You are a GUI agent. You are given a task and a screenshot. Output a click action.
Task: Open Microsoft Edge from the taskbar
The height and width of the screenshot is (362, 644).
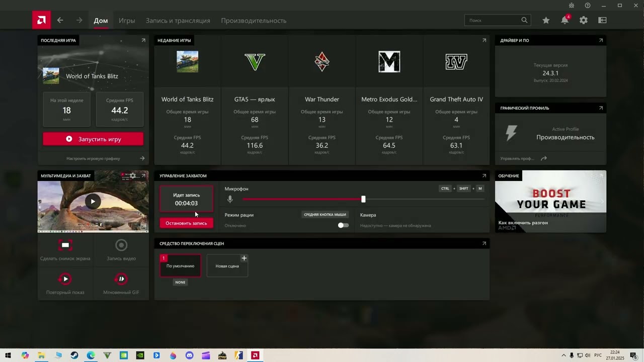91,355
